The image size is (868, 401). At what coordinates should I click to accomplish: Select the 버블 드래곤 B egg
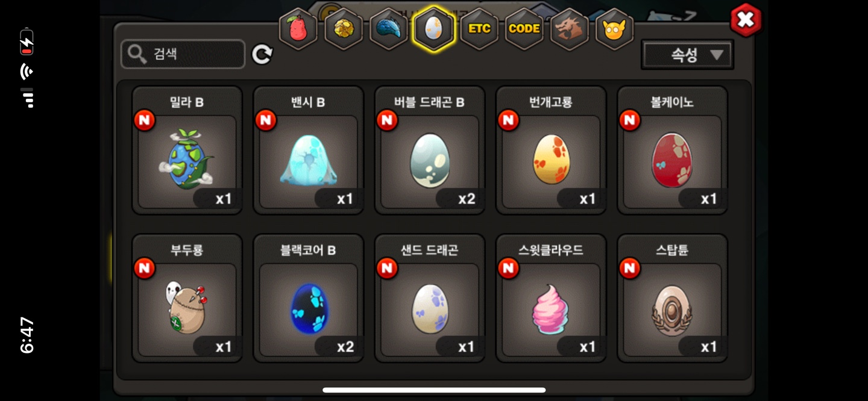pyautogui.click(x=430, y=151)
